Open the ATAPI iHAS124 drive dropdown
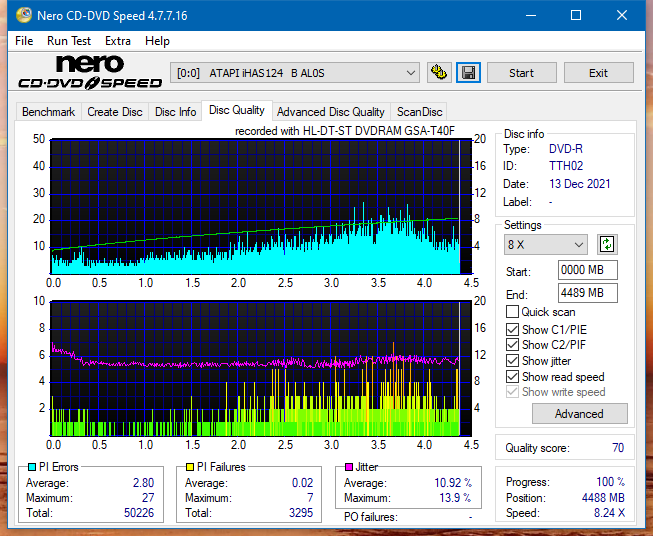The height and width of the screenshot is (536, 653). [294, 73]
